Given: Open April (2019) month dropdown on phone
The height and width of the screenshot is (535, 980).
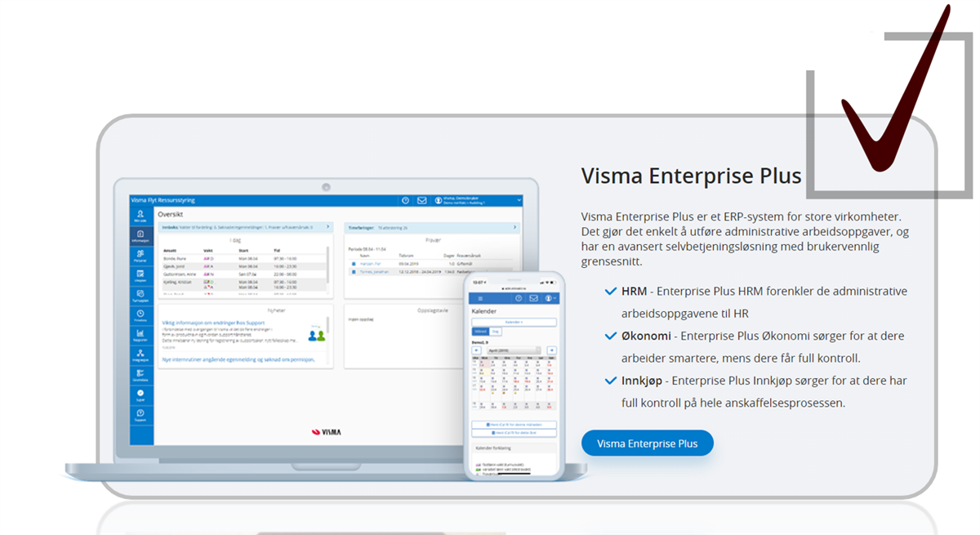Looking at the screenshot, I should [x=514, y=350].
